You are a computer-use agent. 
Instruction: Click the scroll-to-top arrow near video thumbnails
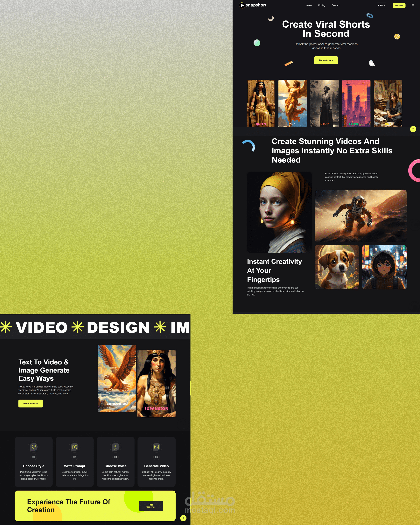(x=413, y=129)
